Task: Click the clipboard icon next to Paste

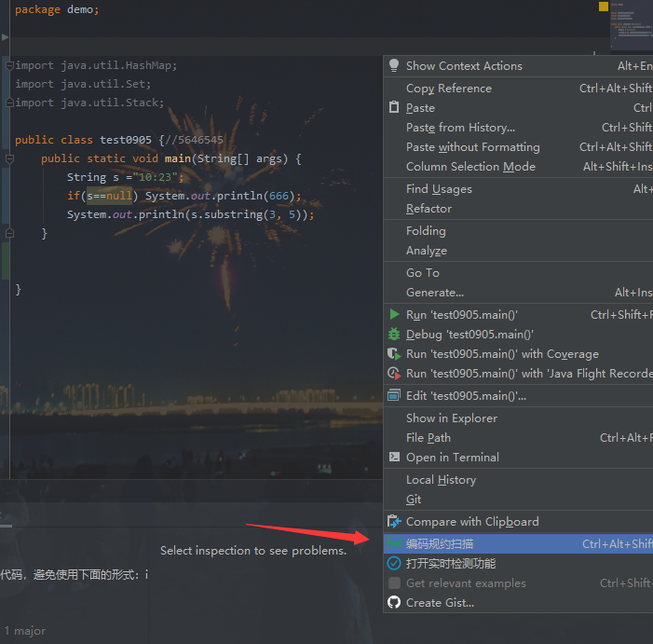Action: (x=393, y=107)
